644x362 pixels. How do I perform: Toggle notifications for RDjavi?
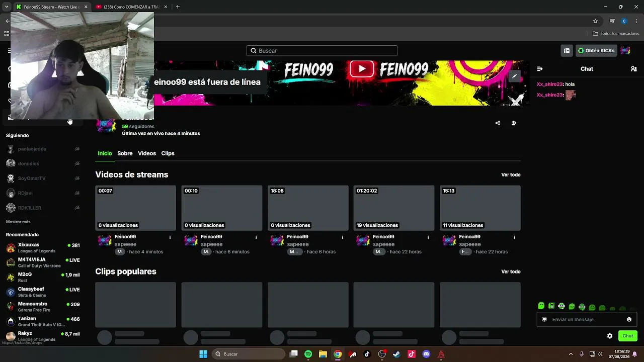77,193
